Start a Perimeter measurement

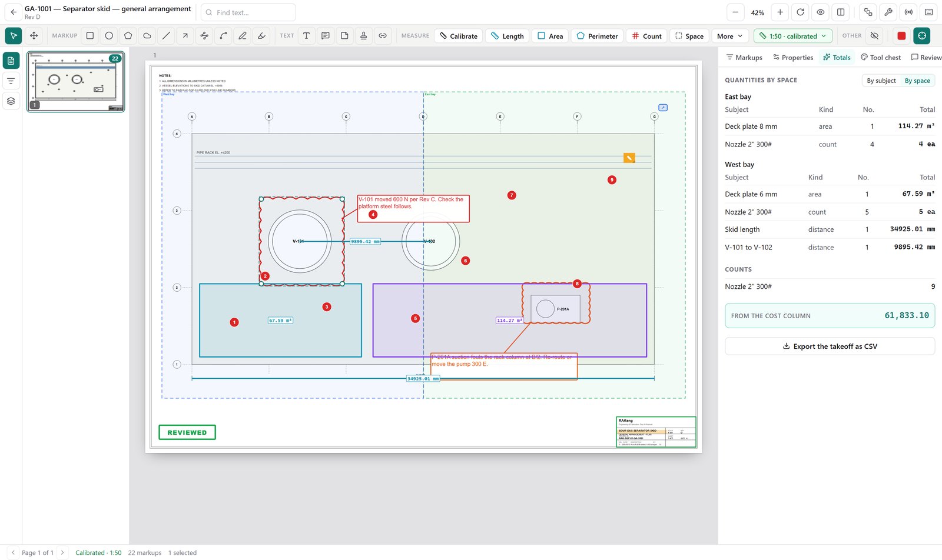597,36
